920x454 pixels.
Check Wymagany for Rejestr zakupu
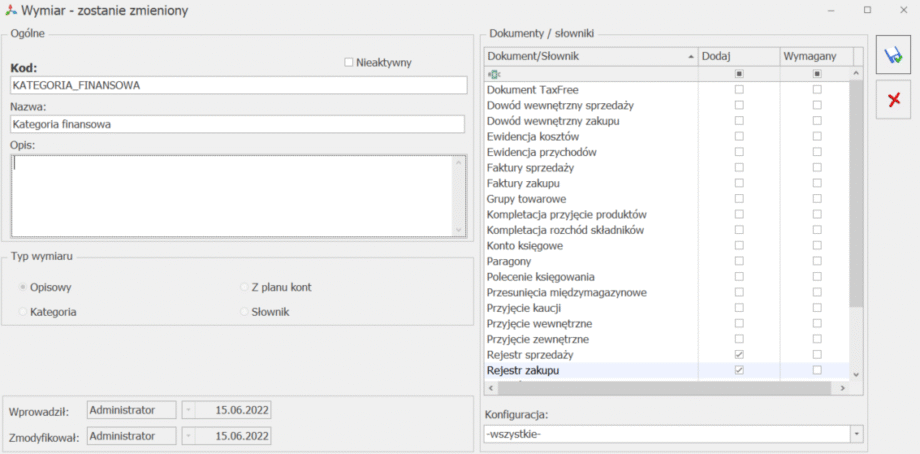coord(816,371)
